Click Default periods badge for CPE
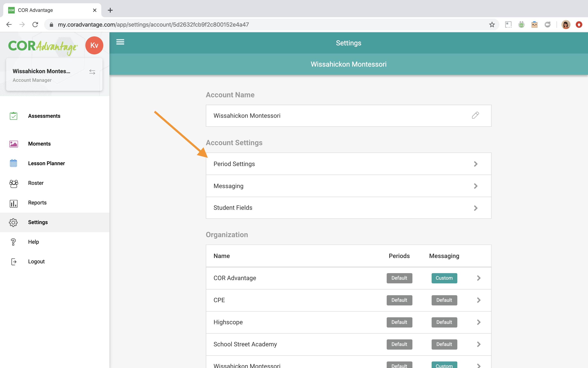 (399, 300)
